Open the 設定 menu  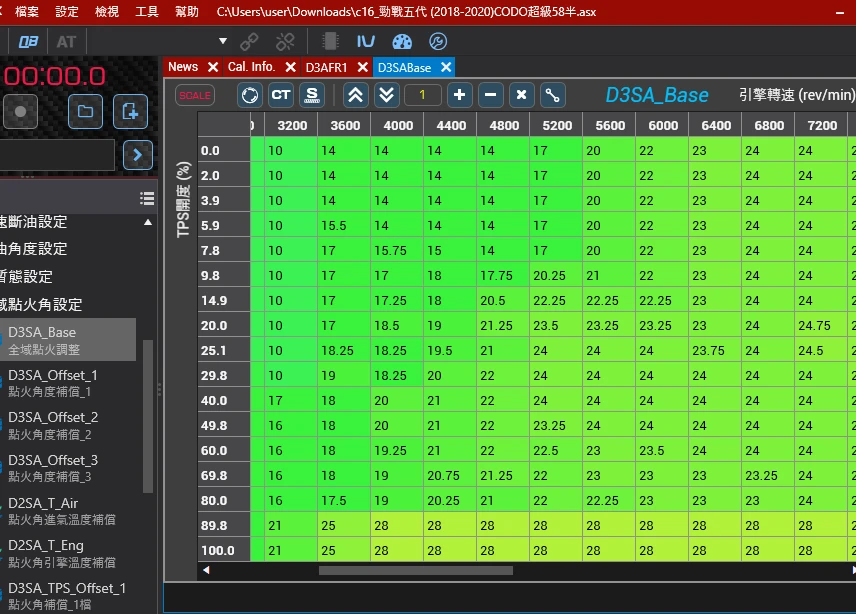pyautogui.click(x=67, y=11)
